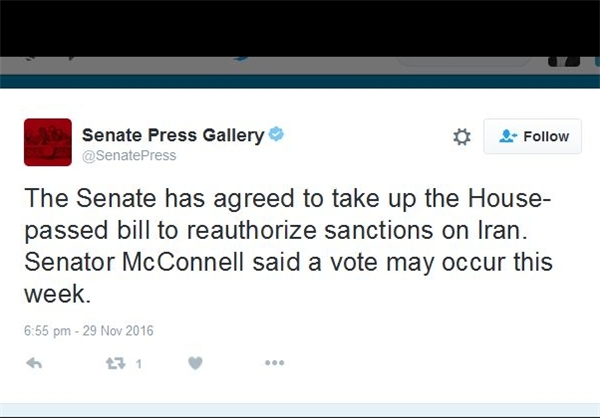Click the leftmost navigation icon in the top bar
Image resolution: width=600 pixels, height=418 pixels.
(30, 58)
